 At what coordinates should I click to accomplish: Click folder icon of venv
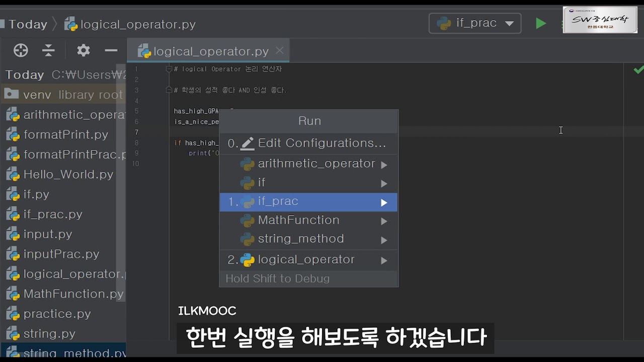(x=11, y=94)
